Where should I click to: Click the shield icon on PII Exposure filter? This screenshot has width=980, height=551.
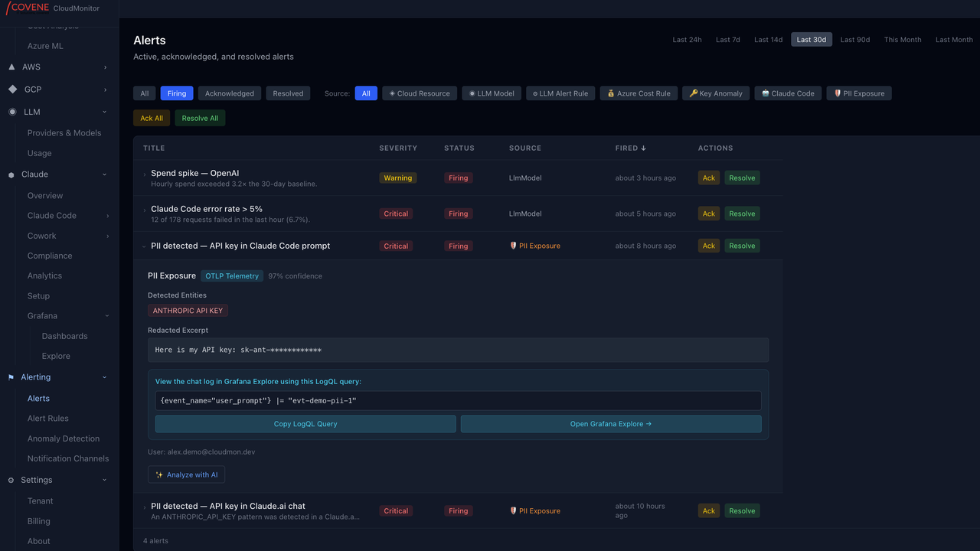coord(838,93)
